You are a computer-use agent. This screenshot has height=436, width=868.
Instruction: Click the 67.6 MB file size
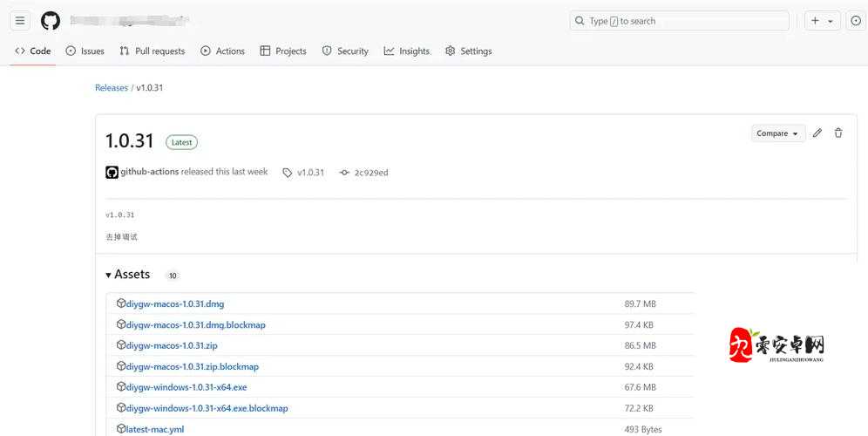[640, 387]
